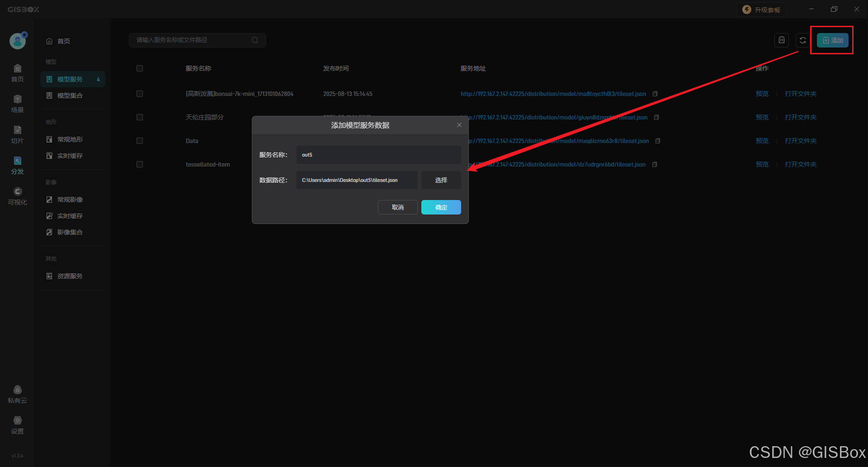Check the 天伦庄园部分 row checkbox

(140, 117)
